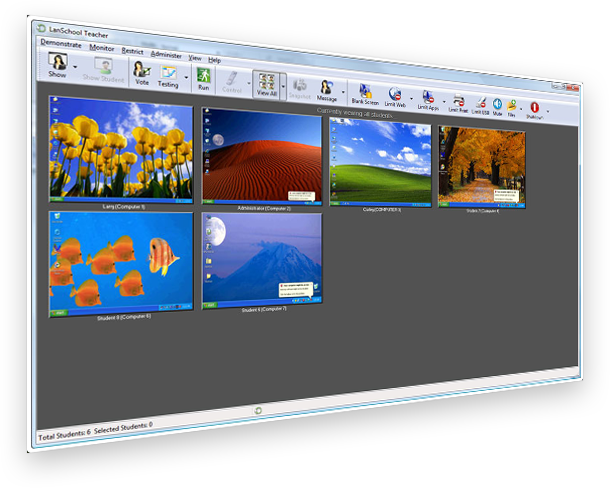Click the LanSchool Teacher window title
The height and width of the screenshot is (488, 610).
(x=79, y=32)
